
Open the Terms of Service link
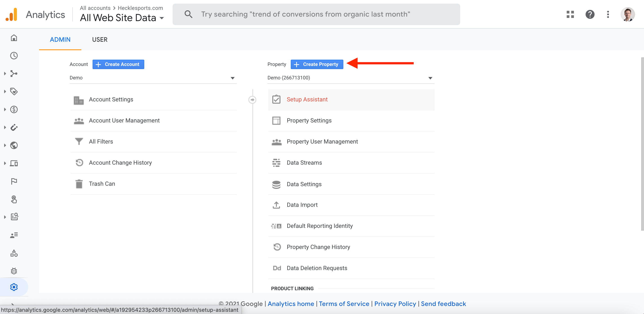[x=344, y=303]
